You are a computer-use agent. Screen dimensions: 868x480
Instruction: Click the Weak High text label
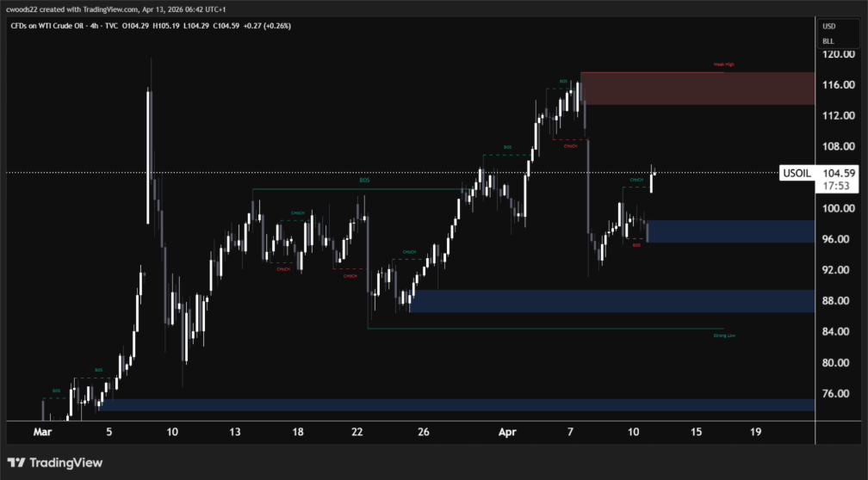click(723, 65)
